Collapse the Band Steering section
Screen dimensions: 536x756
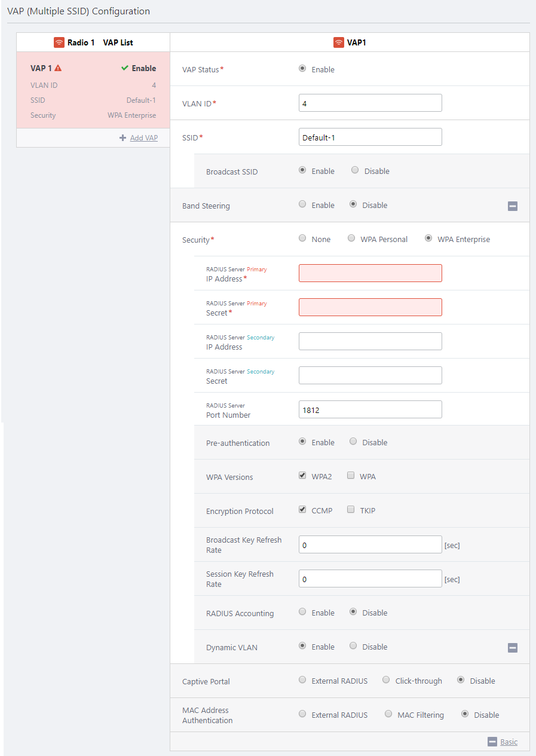coord(513,206)
